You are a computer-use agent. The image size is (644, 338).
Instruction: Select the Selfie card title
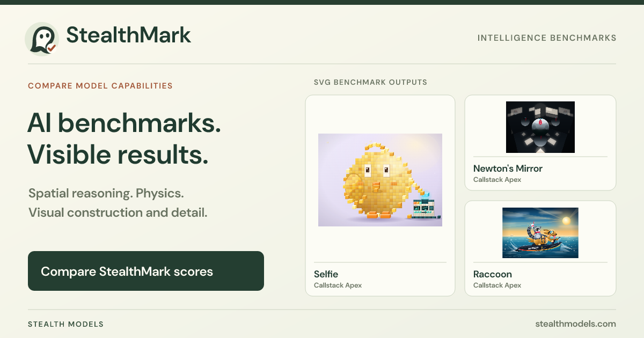pos(326,274)
